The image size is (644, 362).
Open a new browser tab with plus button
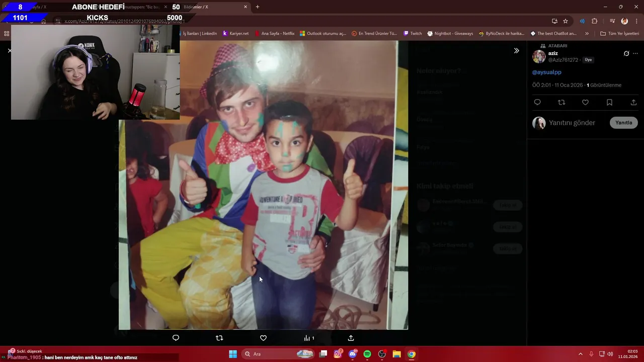point(258,7)
